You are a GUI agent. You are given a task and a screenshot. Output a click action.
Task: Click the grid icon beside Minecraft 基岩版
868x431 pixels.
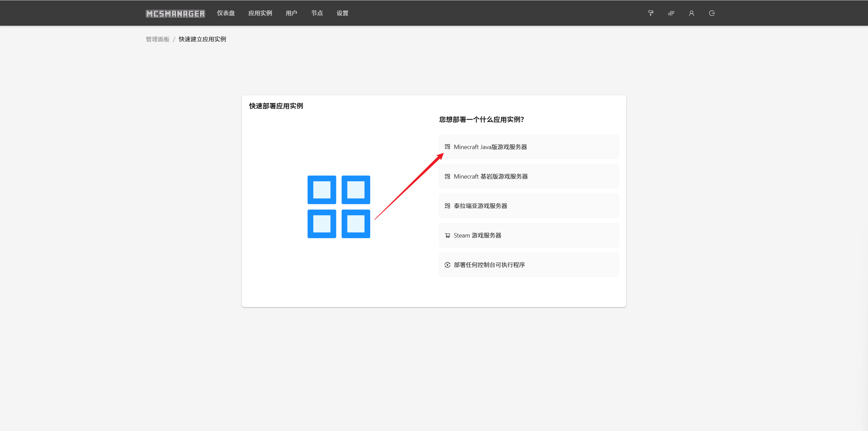pyautogui.click(x=447, y=176)
